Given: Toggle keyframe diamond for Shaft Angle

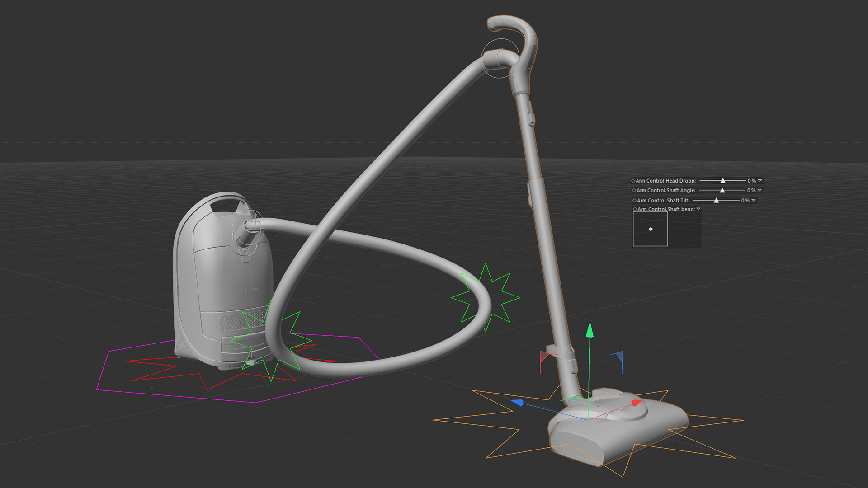Looking at the screenshot, I should point(634,191).
